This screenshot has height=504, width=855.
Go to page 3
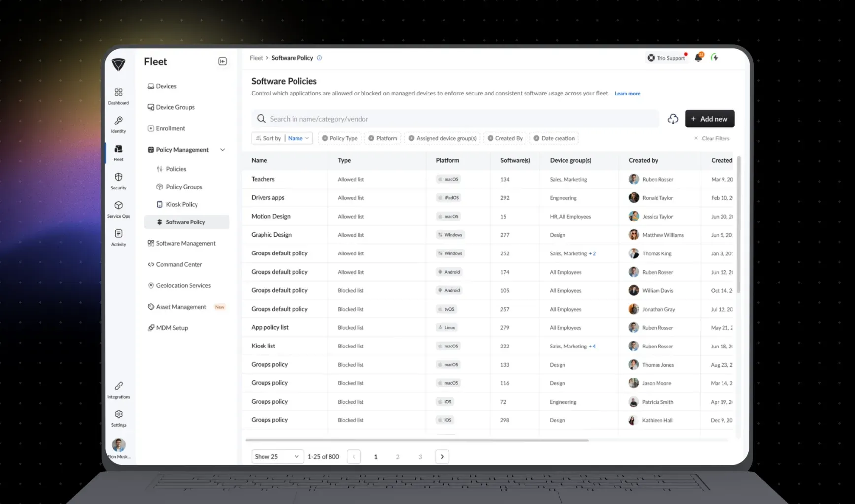click(420, 457)
